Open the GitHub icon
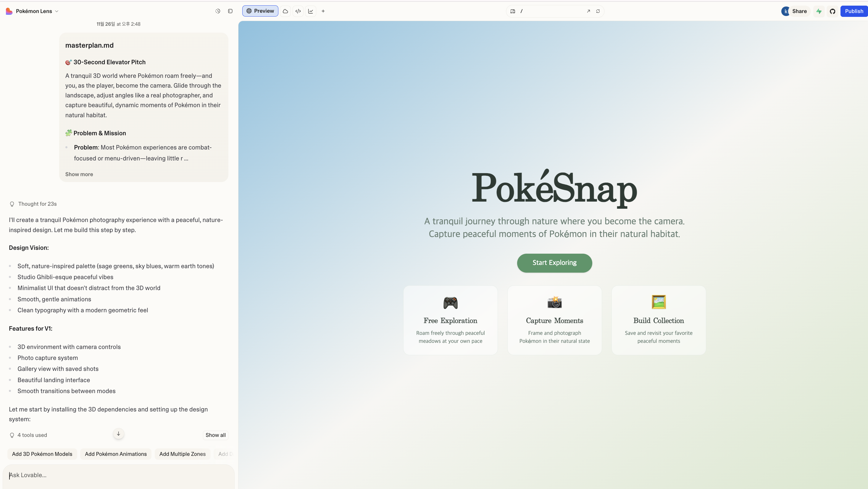 832,11
